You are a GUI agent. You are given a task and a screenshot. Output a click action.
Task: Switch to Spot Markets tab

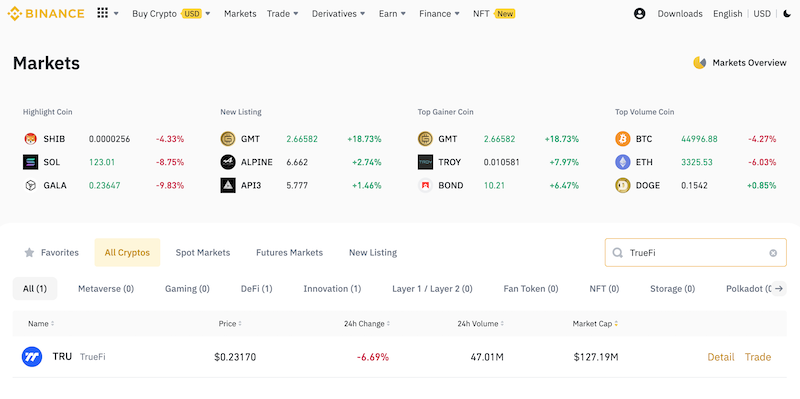click(203, 252)
